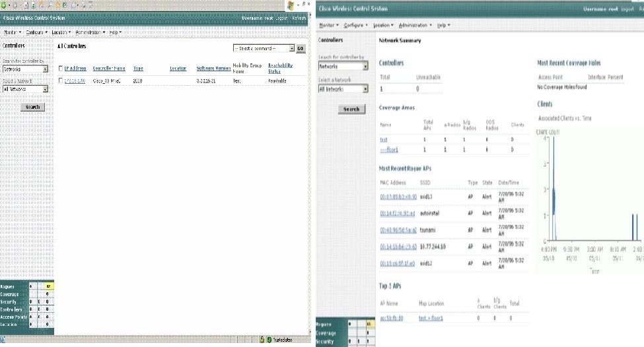This screenshot has width=644, height=347.
Task: Click No Coverage Holes found text
Action: pyautogui.click(x=562, y=87)
